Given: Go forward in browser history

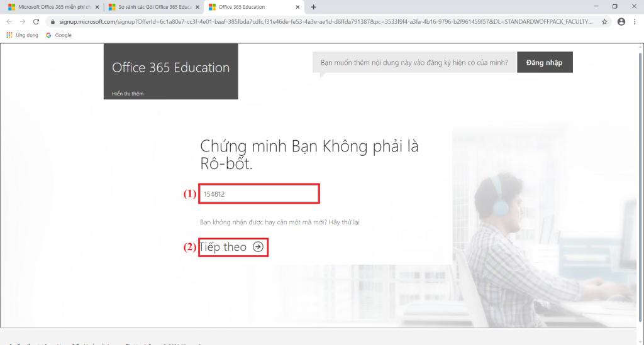Looking at the screenshot, I should click(x=23, y=22).
